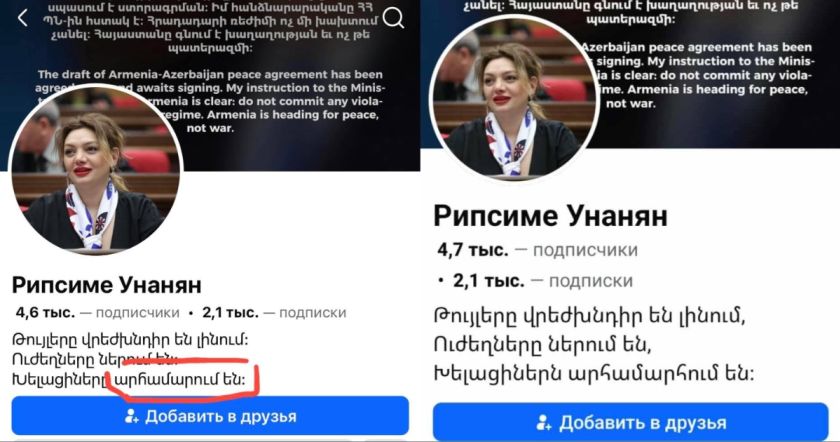Tap add-friend icon in right blue button
Image resolution: width=840 pixels, height=442 pixels.
pyautogui.click(x=544, y=423)
